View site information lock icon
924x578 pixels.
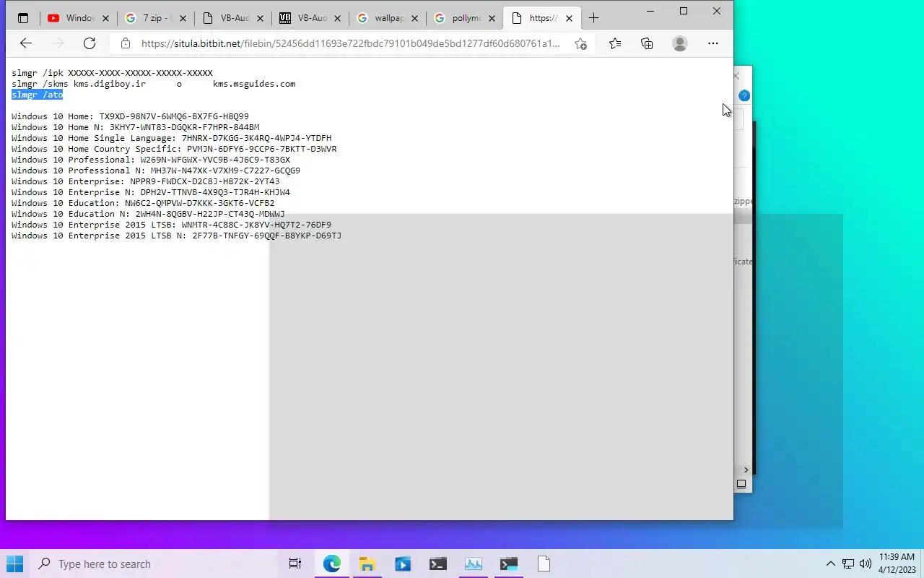126,43
